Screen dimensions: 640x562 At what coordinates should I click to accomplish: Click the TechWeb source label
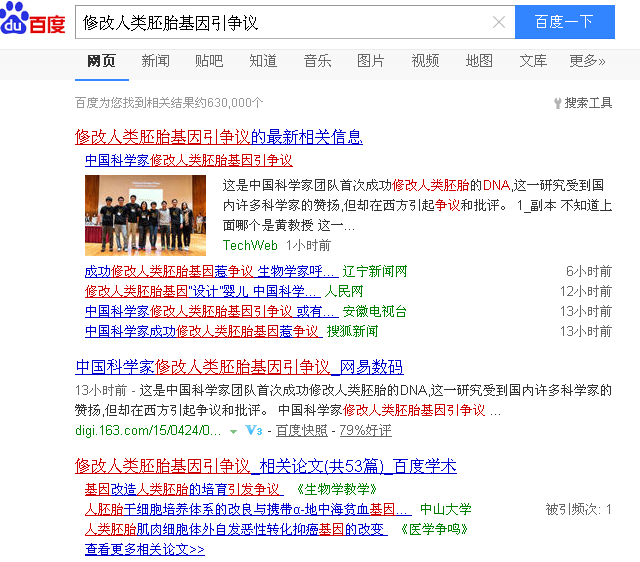250,245
